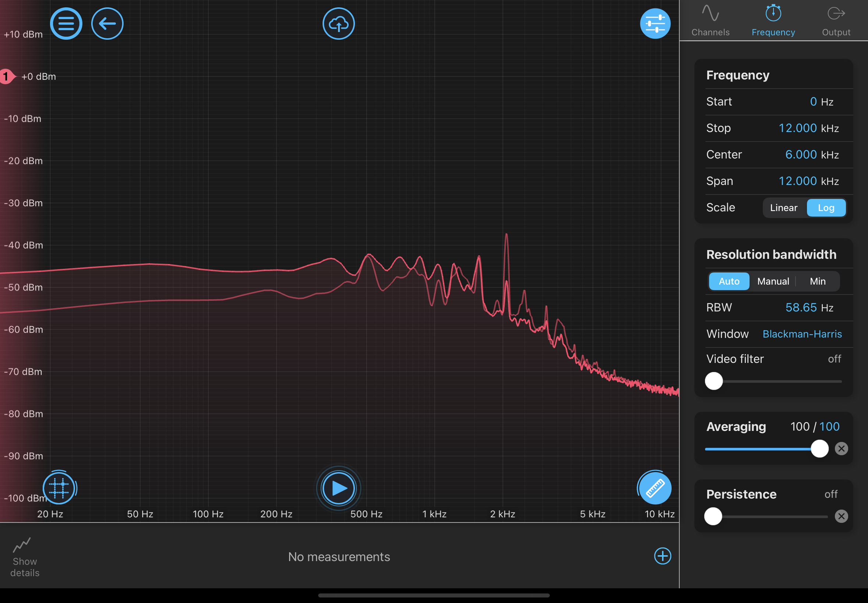Viewport: 868px width, 603px height.
Task: Click the 500 Hz axis label
Action: coord(366,514)
